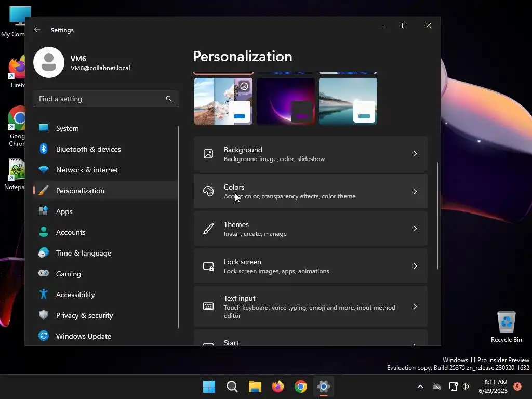This screenshot has width=532, height=399.
Task: Open taskbar Search
Action: [x=232, y=387]
